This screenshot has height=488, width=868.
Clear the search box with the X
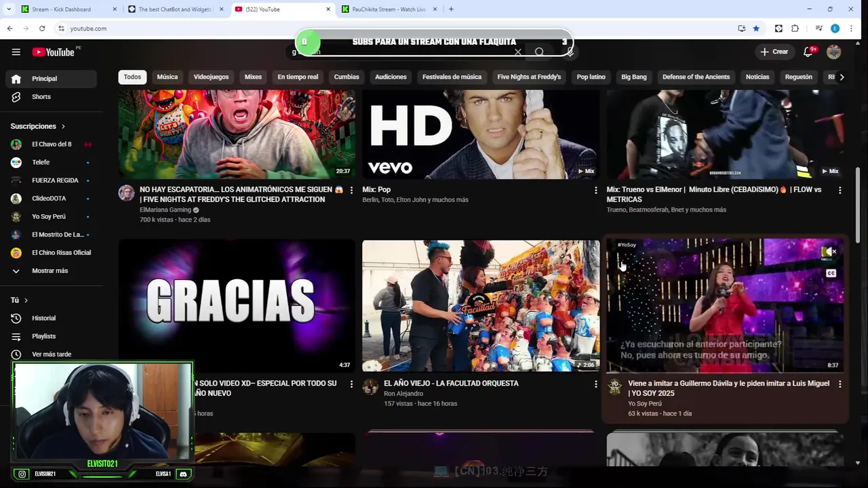point(518,52)
